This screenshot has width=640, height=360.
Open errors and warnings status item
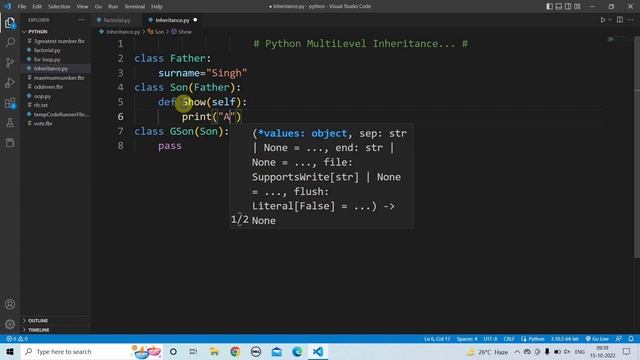point(17,339)
